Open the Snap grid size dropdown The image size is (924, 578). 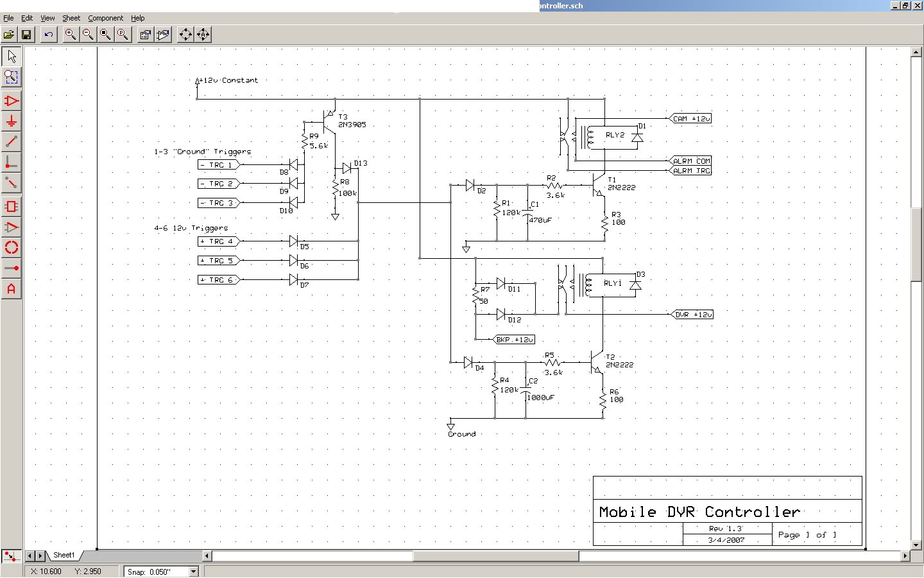click(x=194, y=572)
